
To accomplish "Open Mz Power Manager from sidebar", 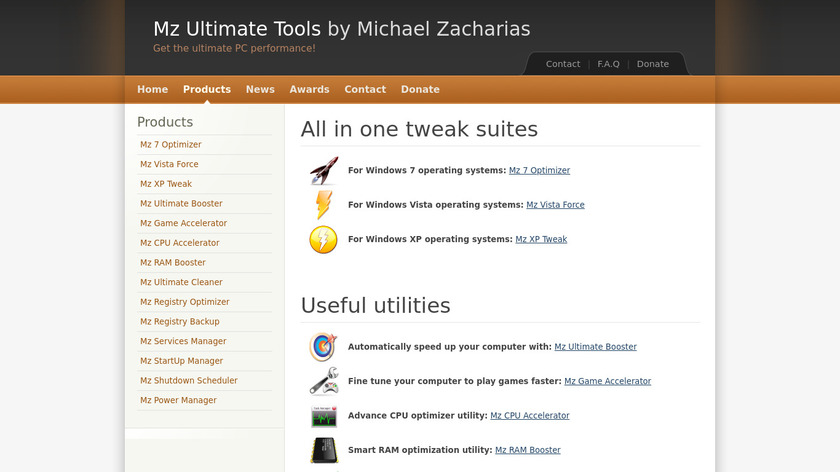I will click(x=178, y=400).
